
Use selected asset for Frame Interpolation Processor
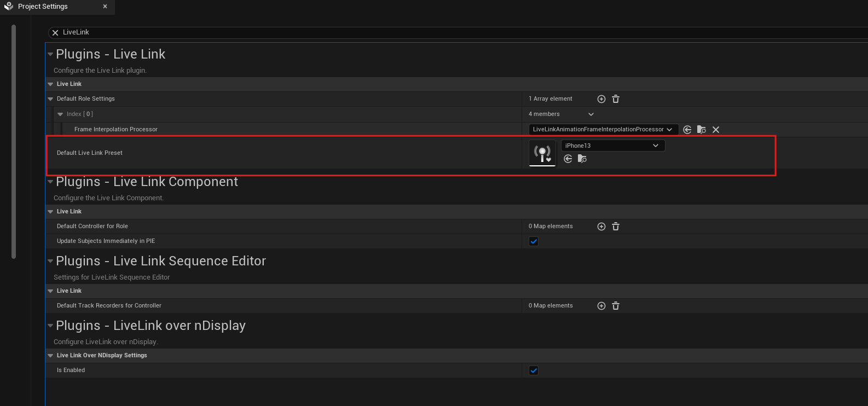687,130
